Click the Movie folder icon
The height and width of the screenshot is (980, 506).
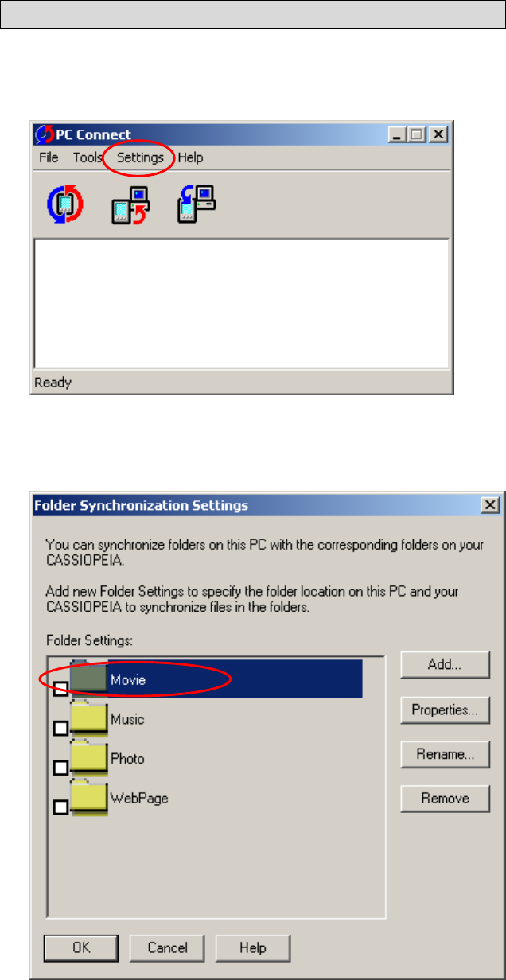[x=88, y=677]
